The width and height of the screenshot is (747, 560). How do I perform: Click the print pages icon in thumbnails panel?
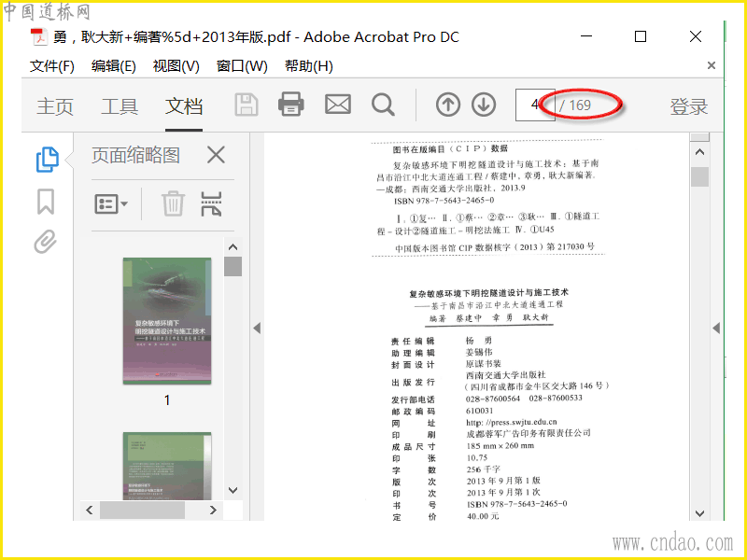[211, 203]
